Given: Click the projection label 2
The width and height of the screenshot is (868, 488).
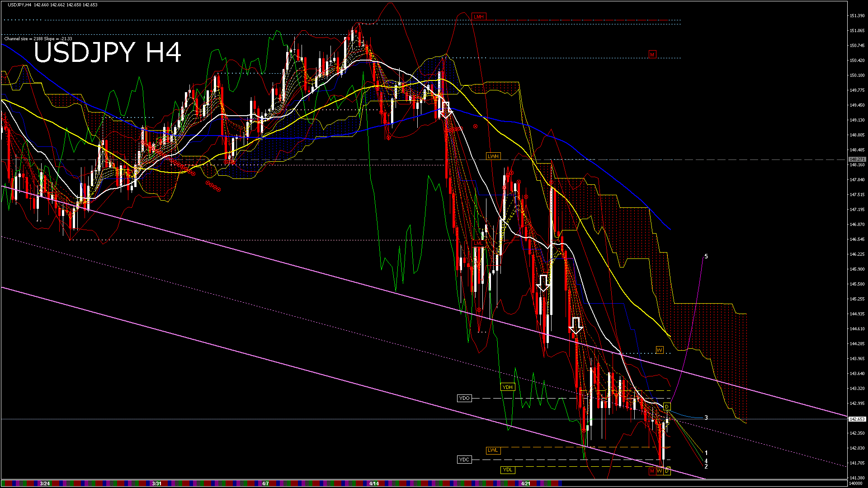Looking at the screenshot, I should (x=706, y=466).
